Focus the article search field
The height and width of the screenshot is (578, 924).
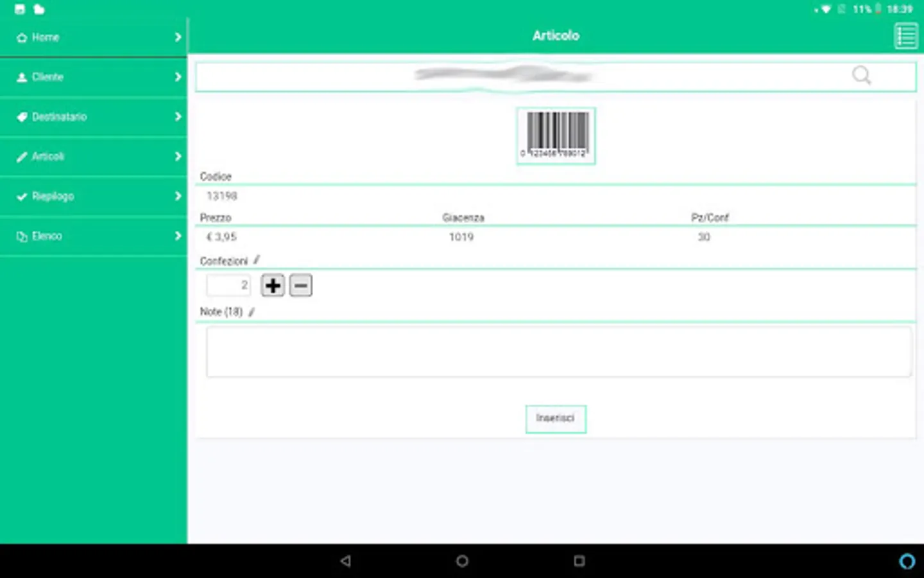(556, 77)
